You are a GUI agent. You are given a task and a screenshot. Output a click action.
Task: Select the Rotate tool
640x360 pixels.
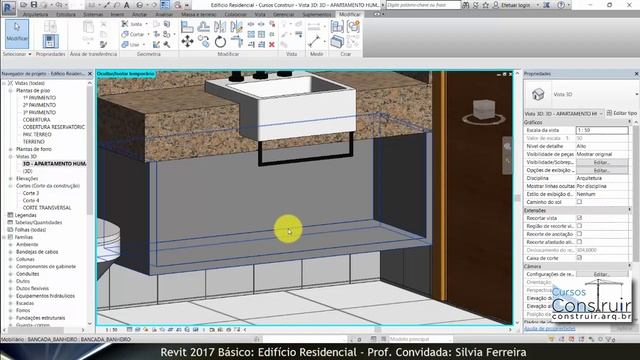[220, 42]
